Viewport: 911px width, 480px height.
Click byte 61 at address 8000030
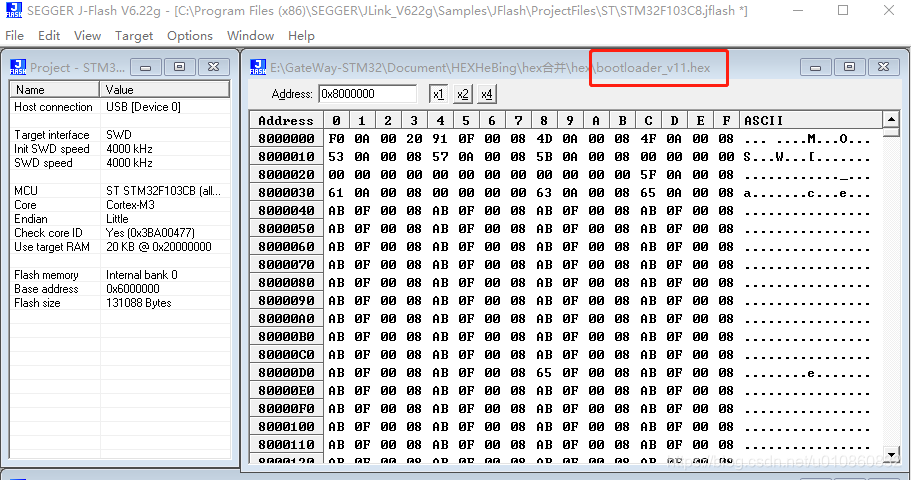[336, 192]
